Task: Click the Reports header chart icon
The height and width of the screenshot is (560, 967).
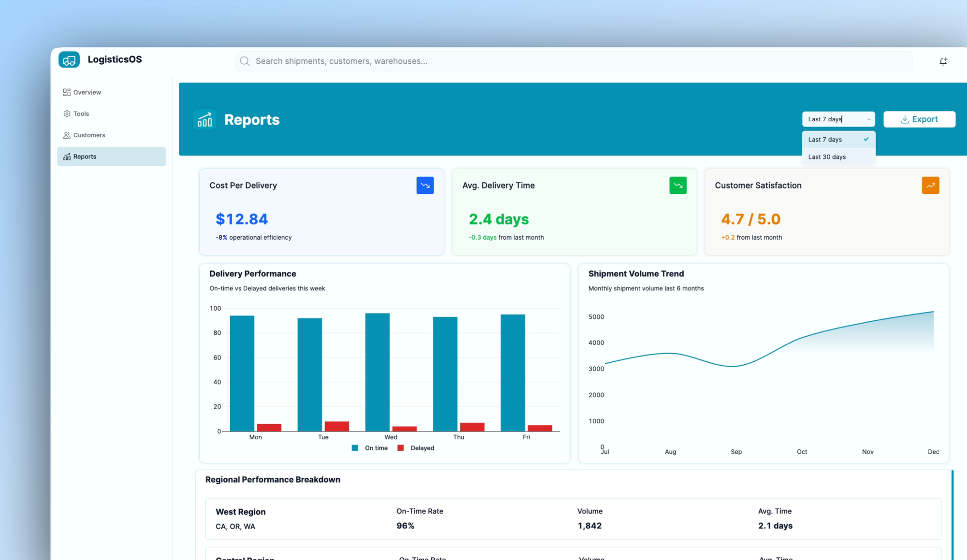Action: [205, 120]
